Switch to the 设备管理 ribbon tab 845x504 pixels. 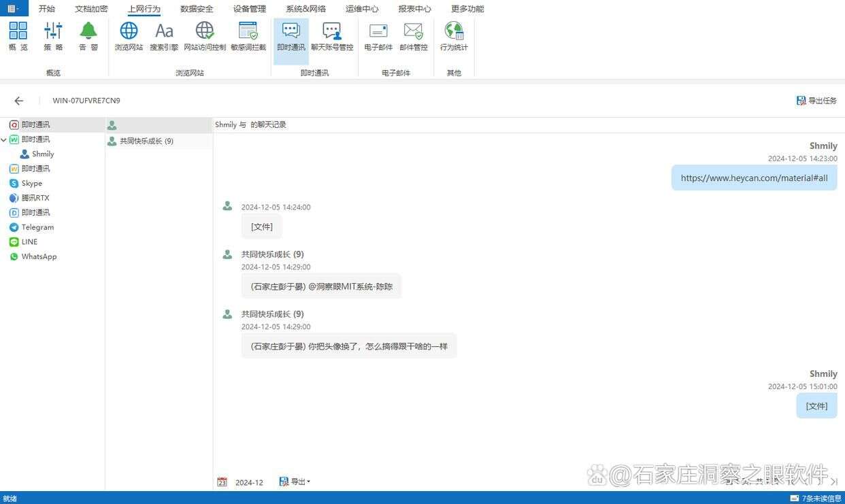[249, 8]
